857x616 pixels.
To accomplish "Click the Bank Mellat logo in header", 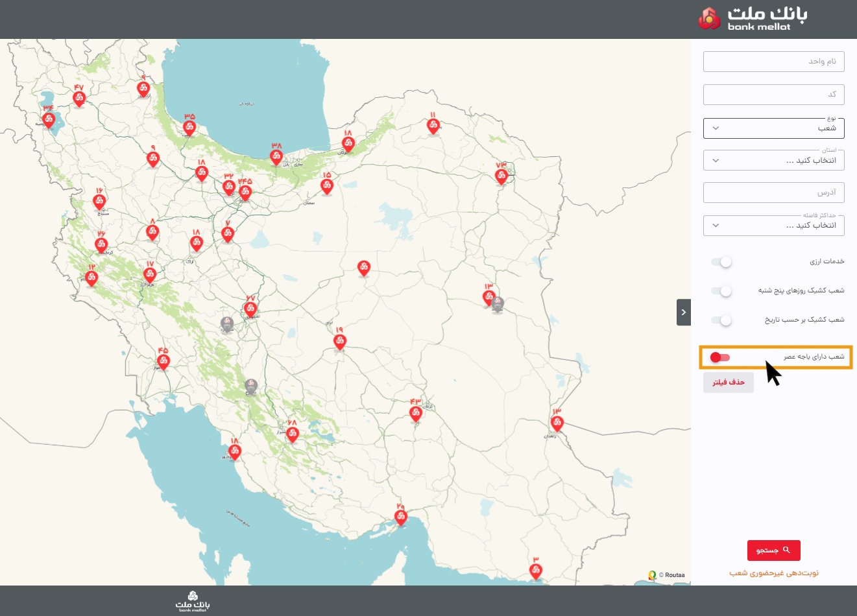I will pos(753,18).
